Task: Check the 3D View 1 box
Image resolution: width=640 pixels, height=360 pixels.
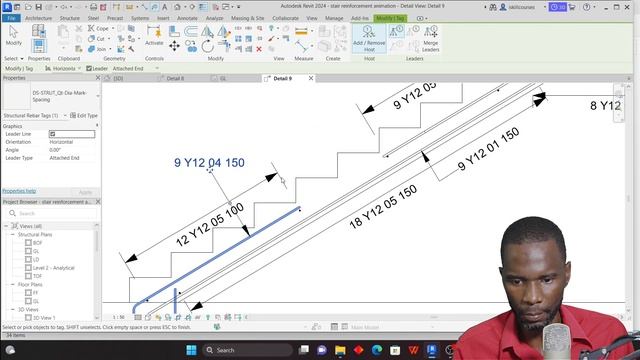Action: (28, 318)
